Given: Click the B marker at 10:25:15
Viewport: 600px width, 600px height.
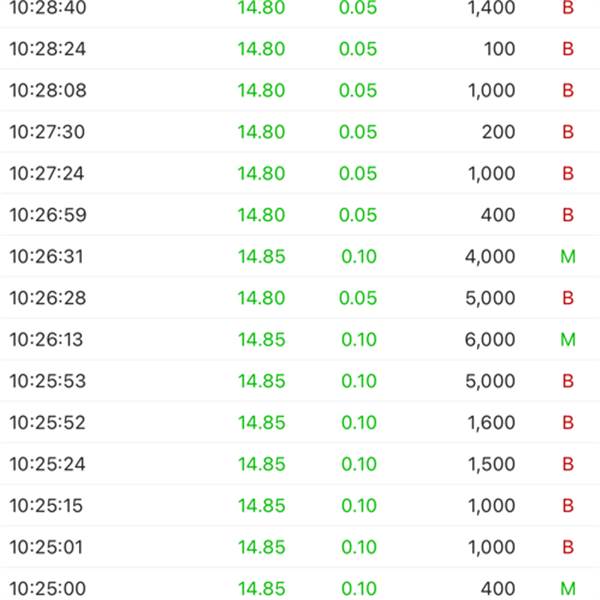Looking at the screenshot, I should click(568, 505).
